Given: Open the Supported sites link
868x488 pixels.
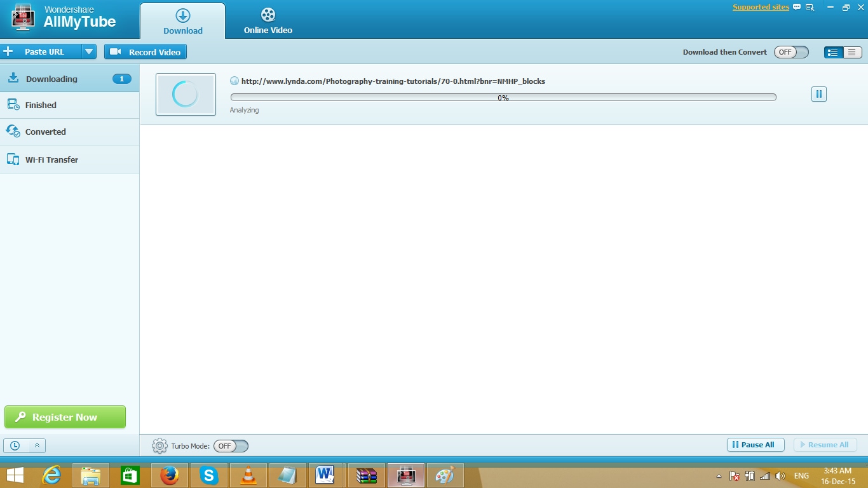Looking at the screenshot, I should (x=761, y=8).
